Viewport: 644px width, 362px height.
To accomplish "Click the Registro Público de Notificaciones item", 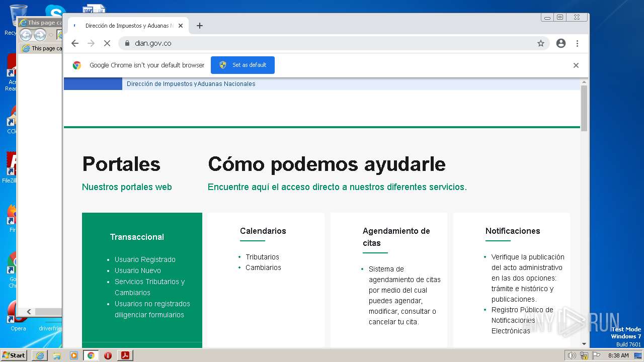I will (x=522, y=320).
